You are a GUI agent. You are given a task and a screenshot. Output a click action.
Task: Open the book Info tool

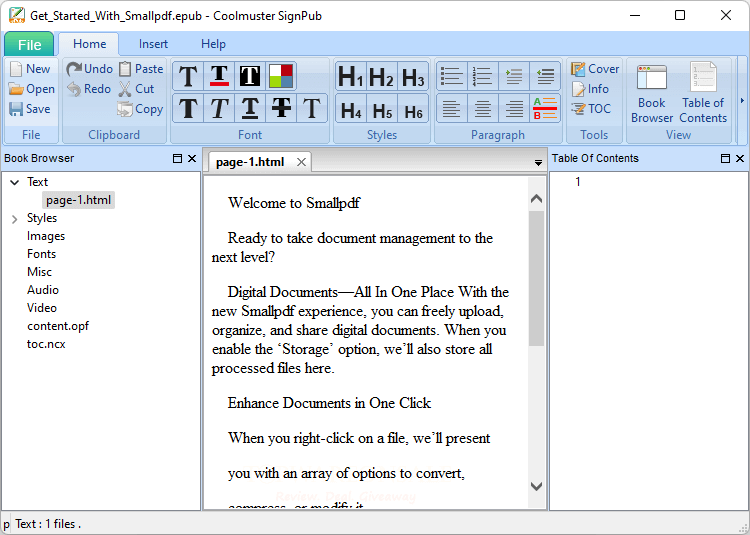pos(590,89)
